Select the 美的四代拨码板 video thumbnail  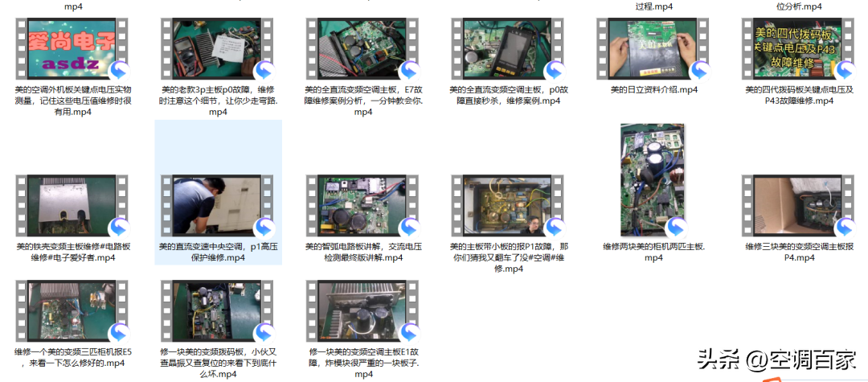[x=798, y=48]
